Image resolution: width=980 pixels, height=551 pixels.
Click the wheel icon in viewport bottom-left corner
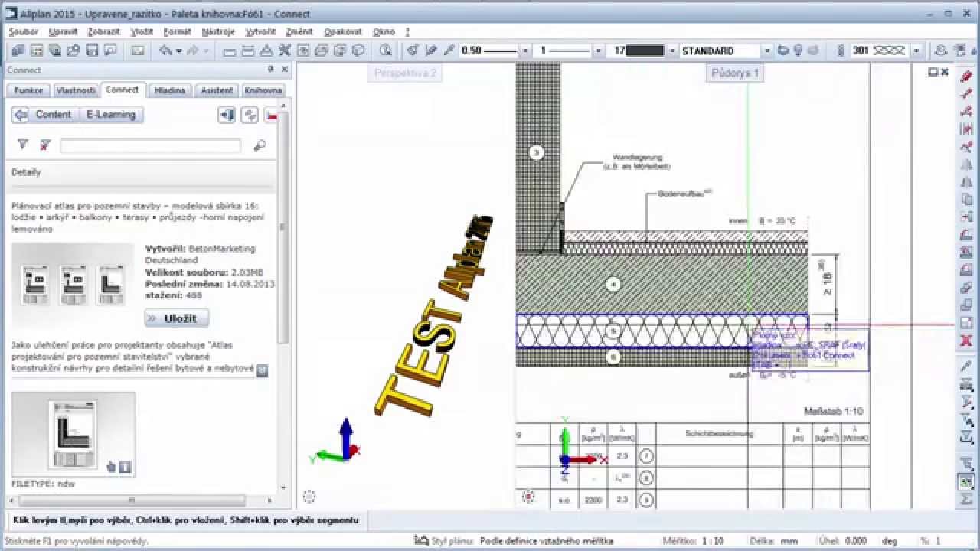309,497
